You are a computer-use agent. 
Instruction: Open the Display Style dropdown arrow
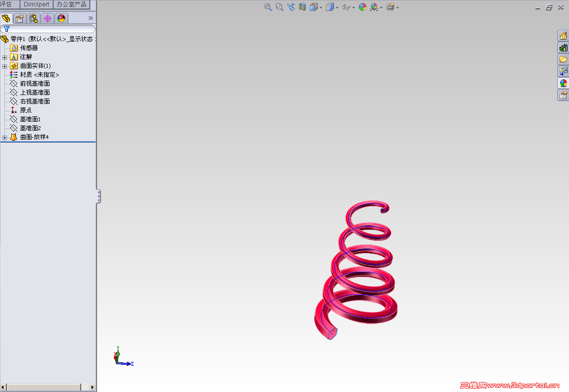337,7
